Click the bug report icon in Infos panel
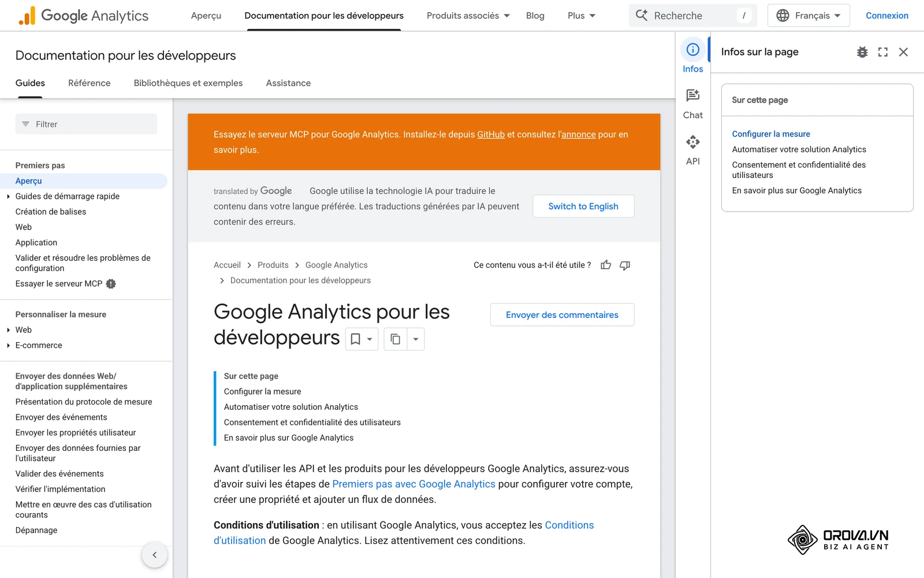The width and height of the screenshot is (924, 578). click(862, 52)
